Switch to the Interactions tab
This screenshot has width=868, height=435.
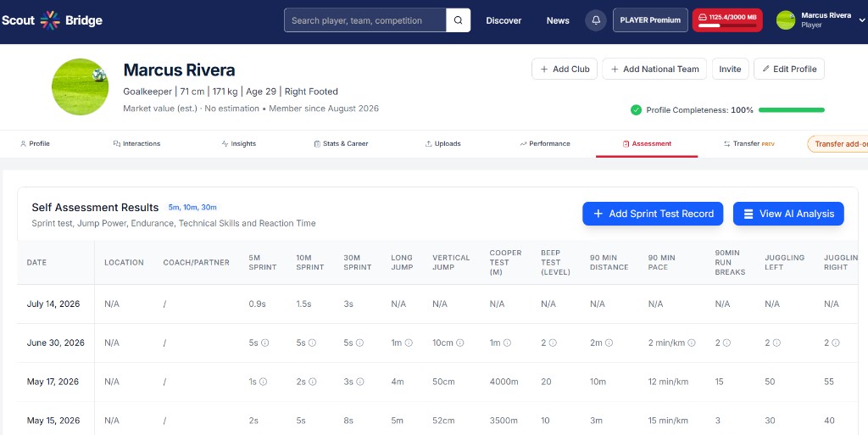[x=136, y=143]
